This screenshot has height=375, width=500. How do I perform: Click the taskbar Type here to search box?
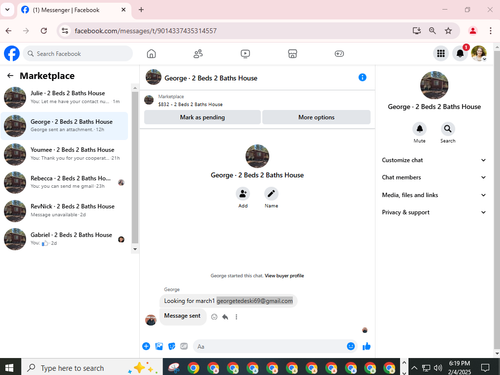click(x=92, y=368)
